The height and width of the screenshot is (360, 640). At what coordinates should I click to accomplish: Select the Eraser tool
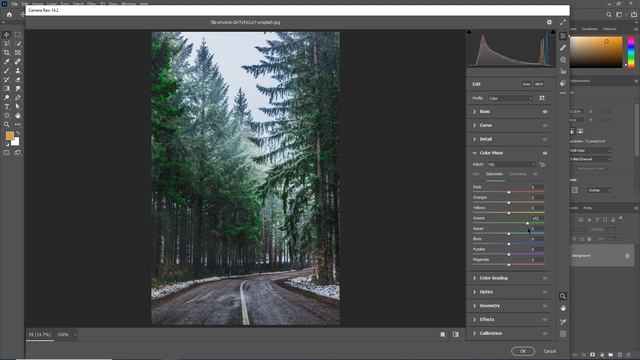[18, 80]
